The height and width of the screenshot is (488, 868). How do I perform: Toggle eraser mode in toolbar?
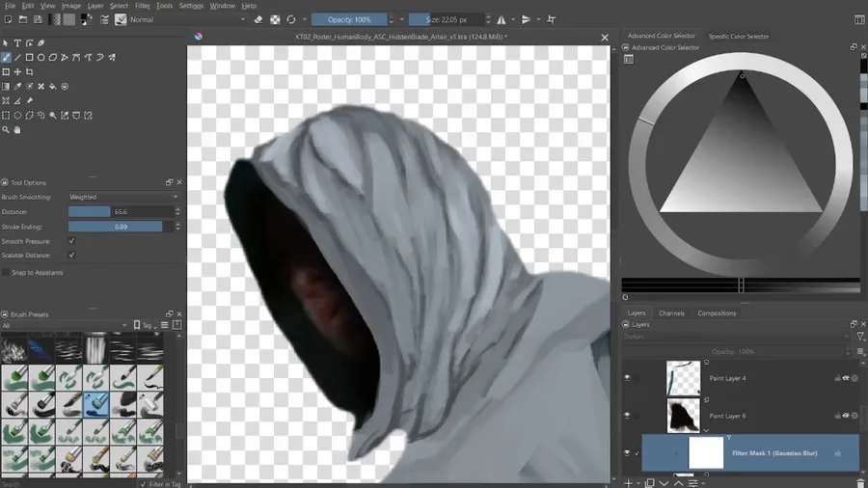point(258,19)
